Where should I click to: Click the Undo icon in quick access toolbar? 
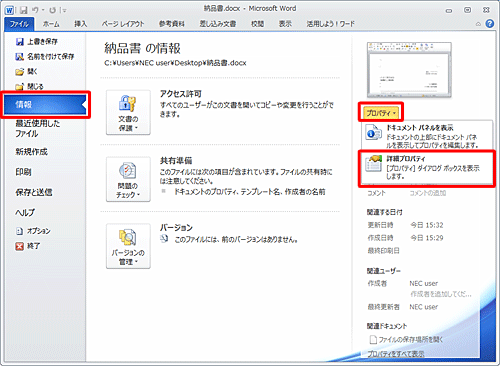(35, 10)
